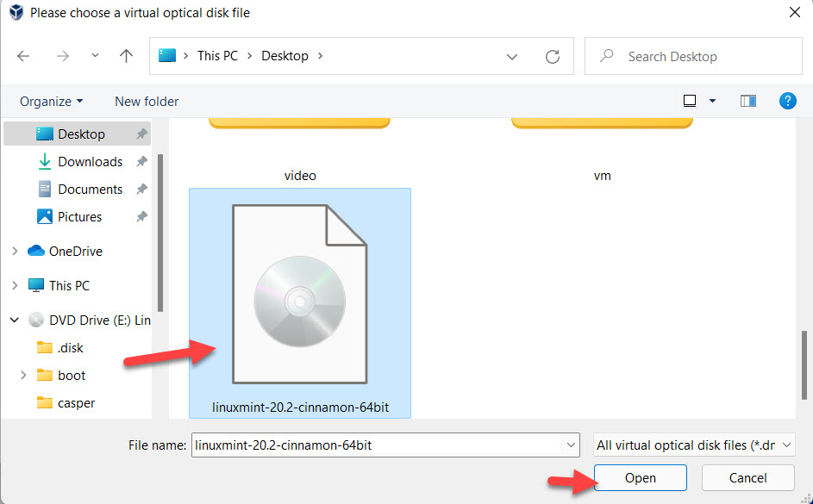
Task: Click the change view layout icon
Action: (x=690, y=101)
